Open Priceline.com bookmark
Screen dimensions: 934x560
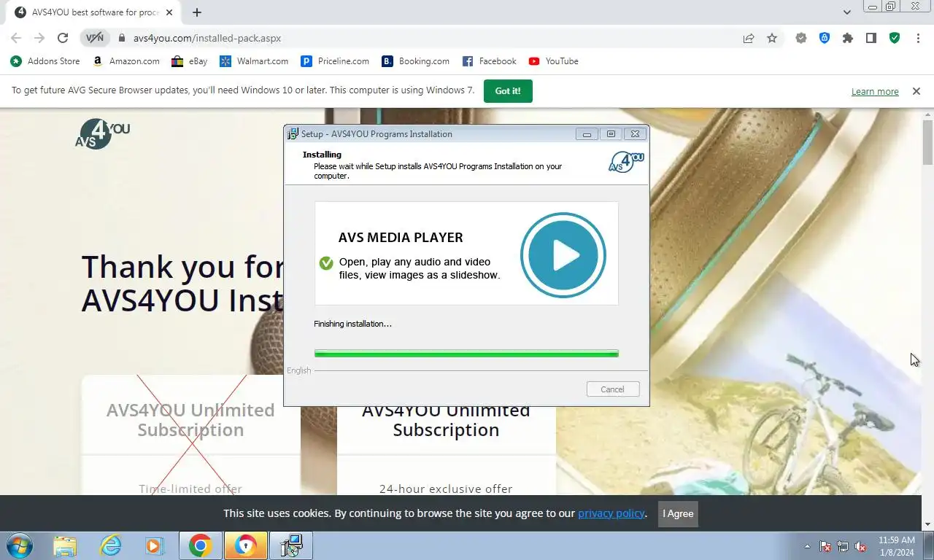(335, 61)
